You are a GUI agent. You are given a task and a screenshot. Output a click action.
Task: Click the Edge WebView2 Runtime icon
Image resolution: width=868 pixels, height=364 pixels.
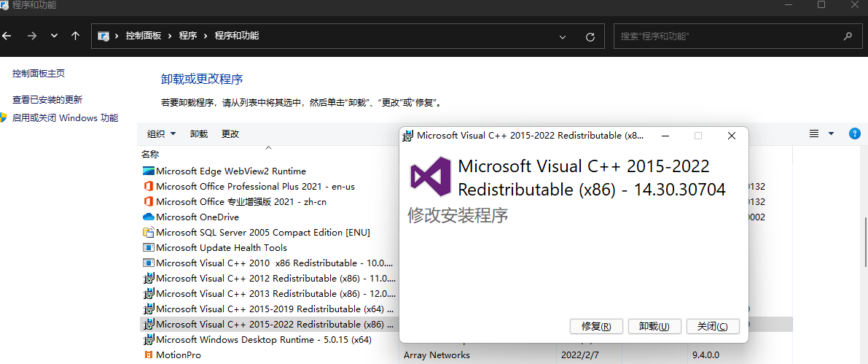coord(149,171)
